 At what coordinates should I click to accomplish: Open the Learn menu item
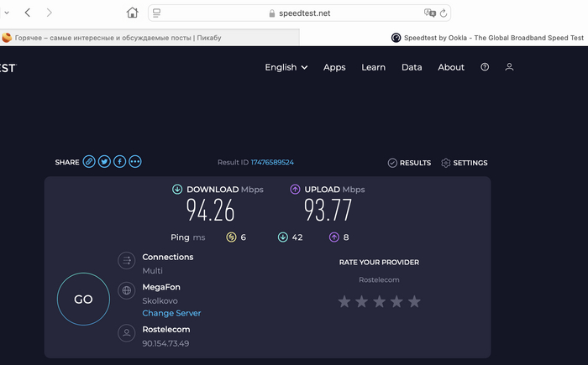373,67
